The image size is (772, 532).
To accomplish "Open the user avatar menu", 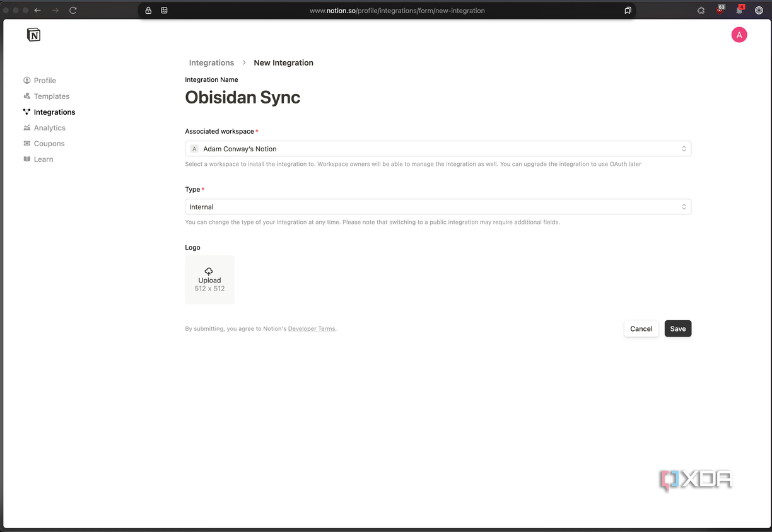I will (739, 35).
